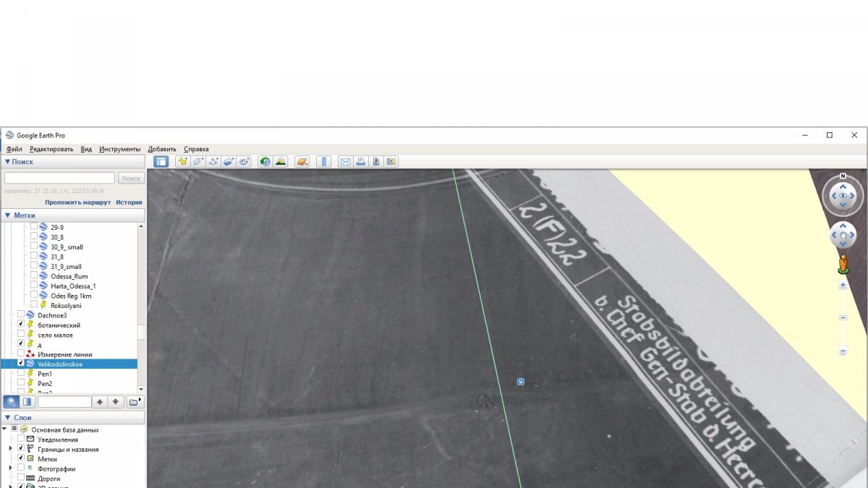Switch planet using the Saturn icon
Image resolution: width=868 pixels, height=488 pixels.
pos(302,162)
